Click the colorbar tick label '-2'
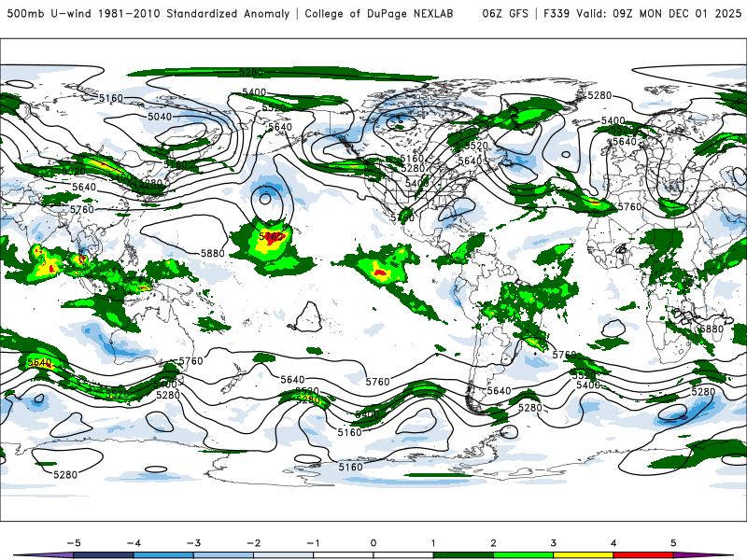 tap(253, 543)
